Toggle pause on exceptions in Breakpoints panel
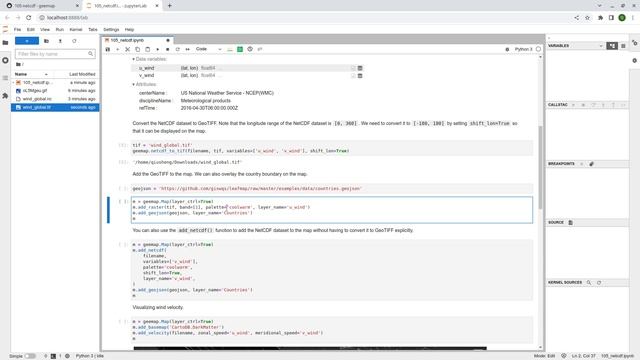Screen dimensions: 640x360 (x=581, y=164)
